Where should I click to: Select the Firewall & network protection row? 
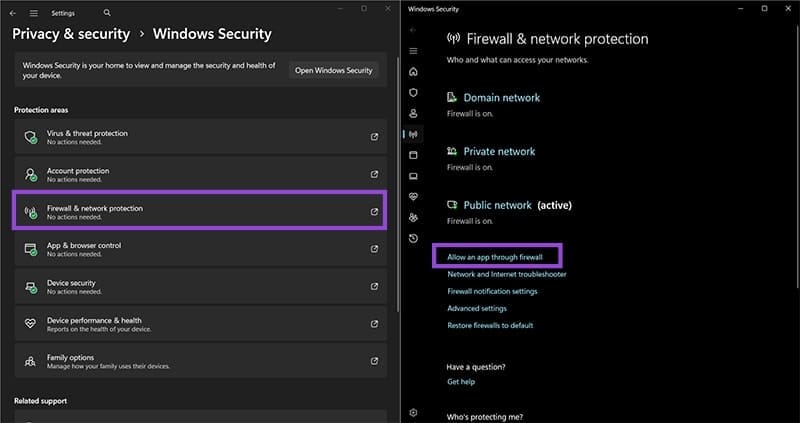pyautogui.click(x=201, y=211)
